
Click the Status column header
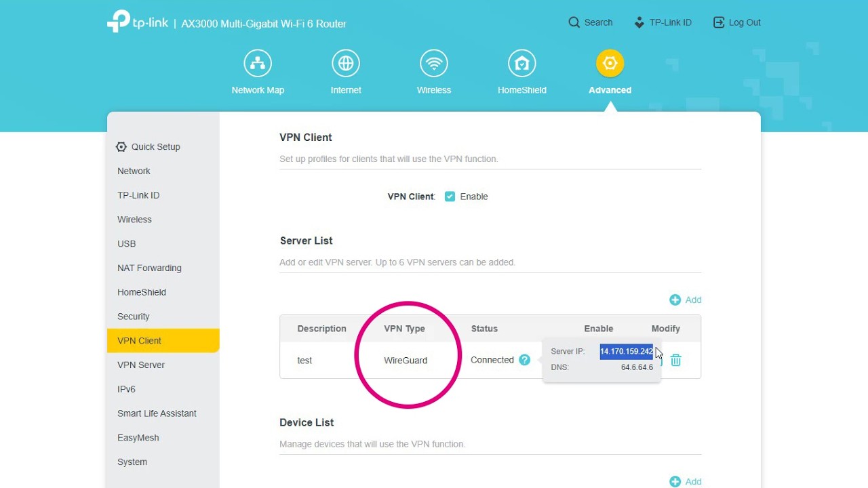click(484, 329)
